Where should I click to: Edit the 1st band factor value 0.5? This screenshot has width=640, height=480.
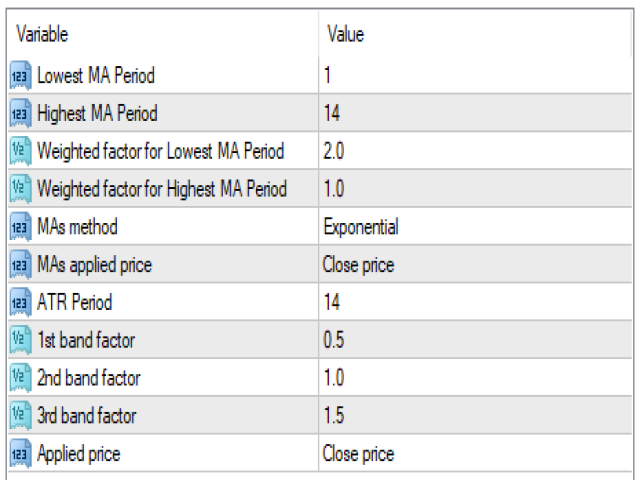point(476,340)
